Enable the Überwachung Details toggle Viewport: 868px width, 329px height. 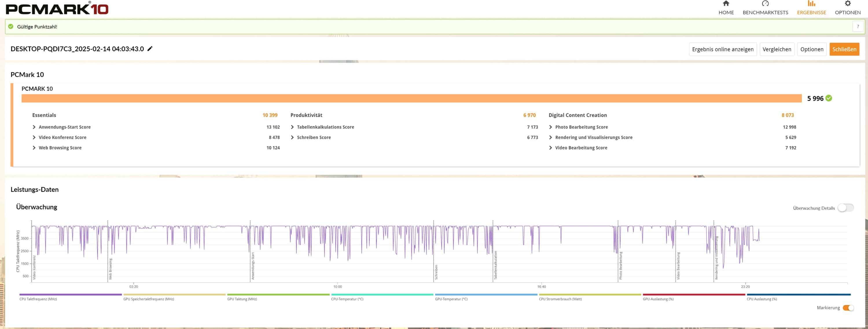845,208
